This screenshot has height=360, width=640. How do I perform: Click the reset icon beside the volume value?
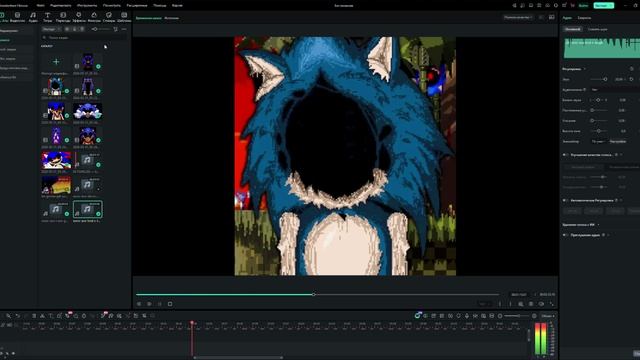(631, 79)
